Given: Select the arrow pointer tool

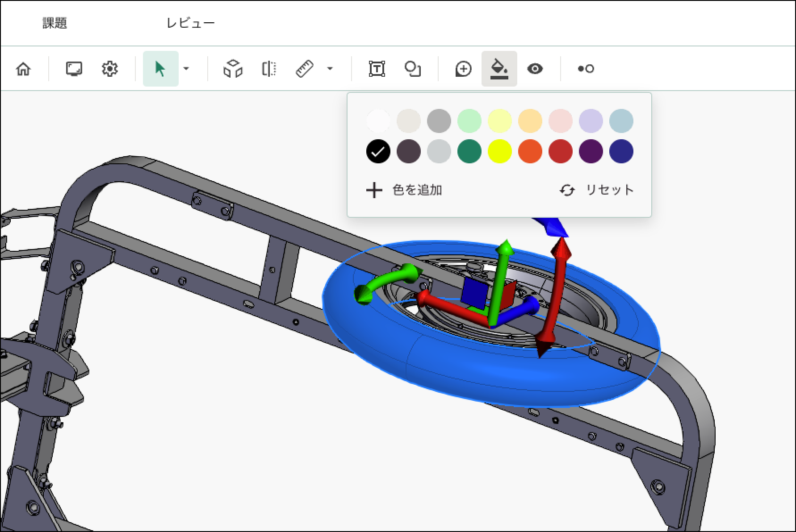Looking at the screenshot, I should (x=160, y=69).
